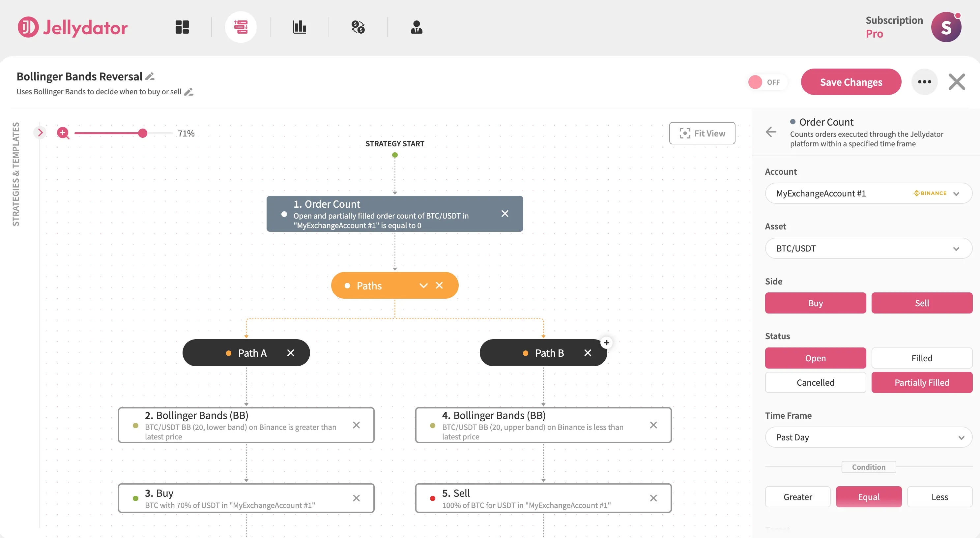Click the Strategy Start label
Screen dimensions: 980x538
[x=394, y=144]
